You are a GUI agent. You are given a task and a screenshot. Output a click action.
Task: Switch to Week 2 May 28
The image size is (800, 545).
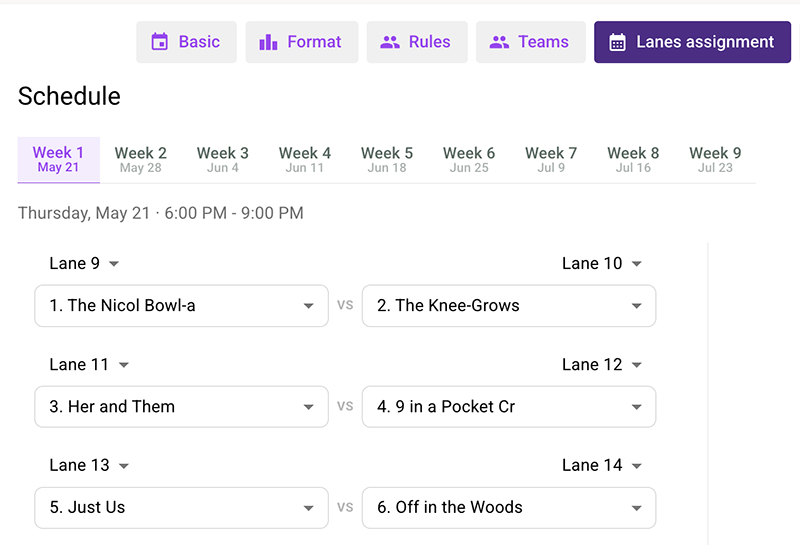[x=141, y=159]
